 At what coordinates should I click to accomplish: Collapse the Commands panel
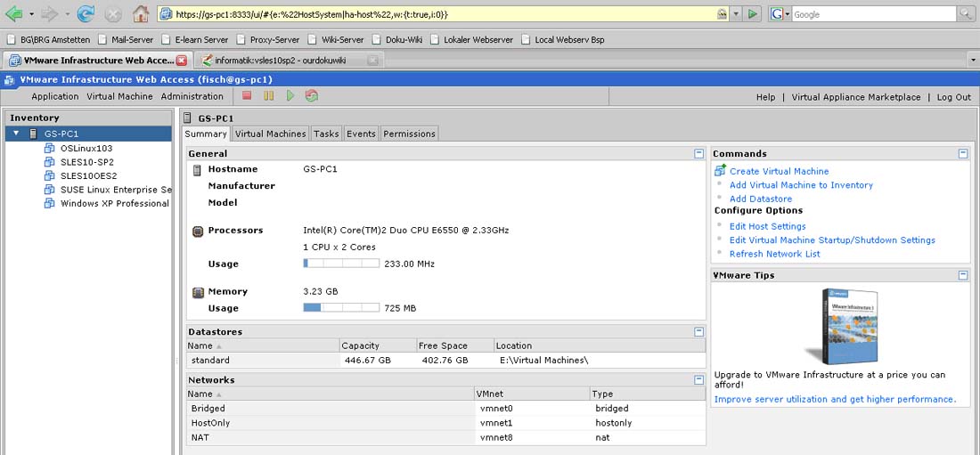[963, 153]
